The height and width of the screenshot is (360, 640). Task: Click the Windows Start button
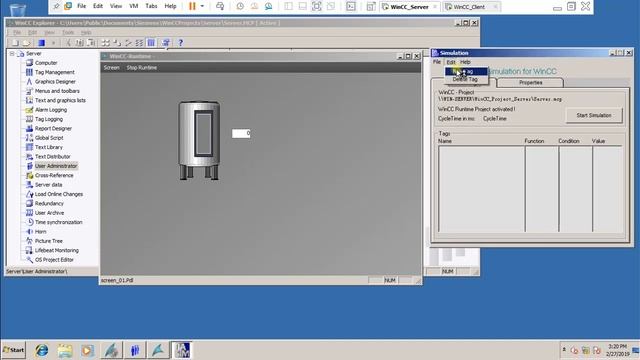tap(13, 350)
